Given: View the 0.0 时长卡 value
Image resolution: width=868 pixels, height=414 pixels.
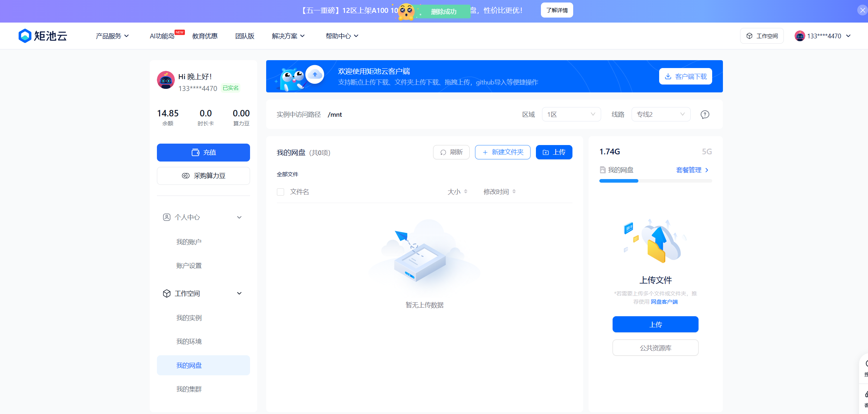Looking at the screenshot, I should click(x=206, y=117).
